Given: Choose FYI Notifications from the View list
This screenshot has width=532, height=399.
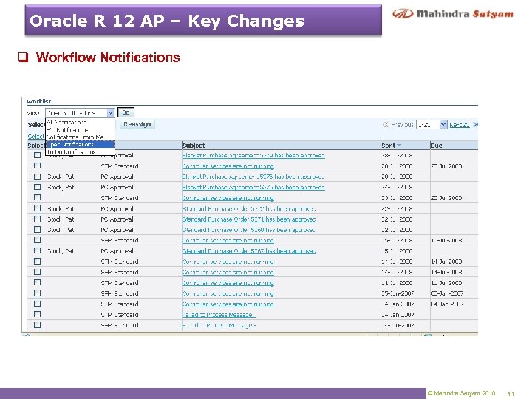Looking at the screenshot, I should tap(67, 129).
